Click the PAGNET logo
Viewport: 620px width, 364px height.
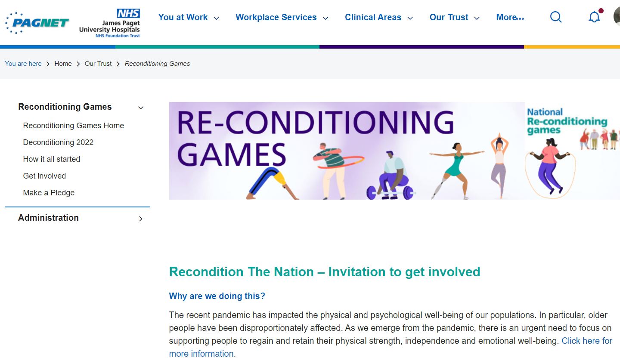click(x=37, y=23)
